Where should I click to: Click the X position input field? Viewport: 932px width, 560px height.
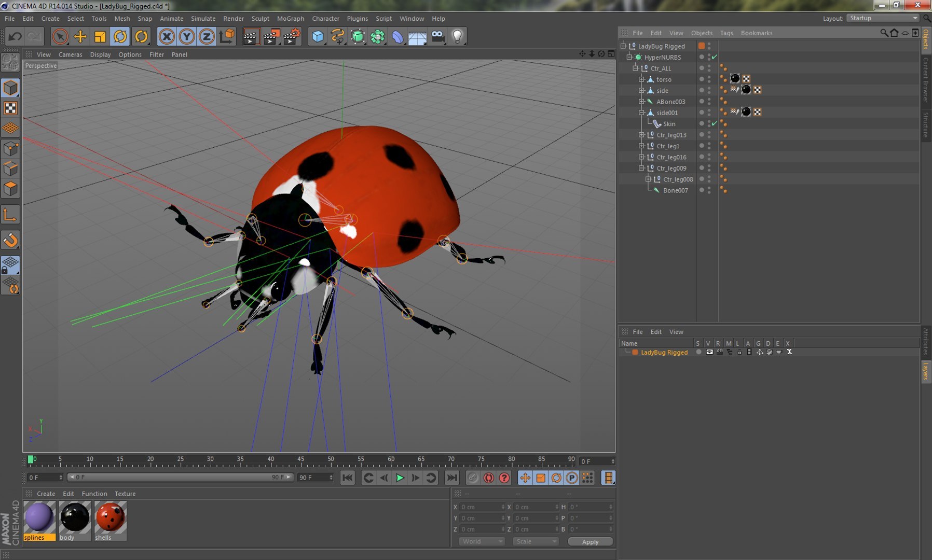tap(482, 507)
